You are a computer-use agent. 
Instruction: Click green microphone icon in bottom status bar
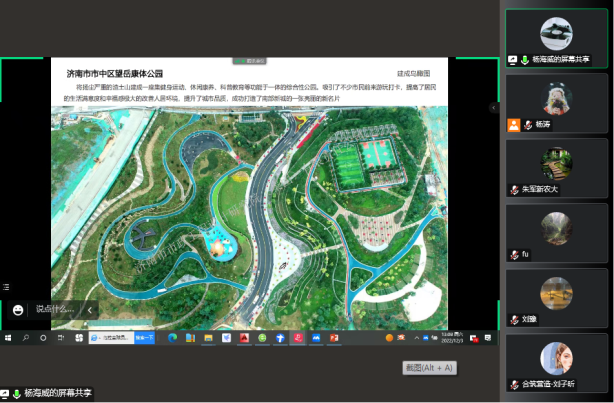coord(17,394)
